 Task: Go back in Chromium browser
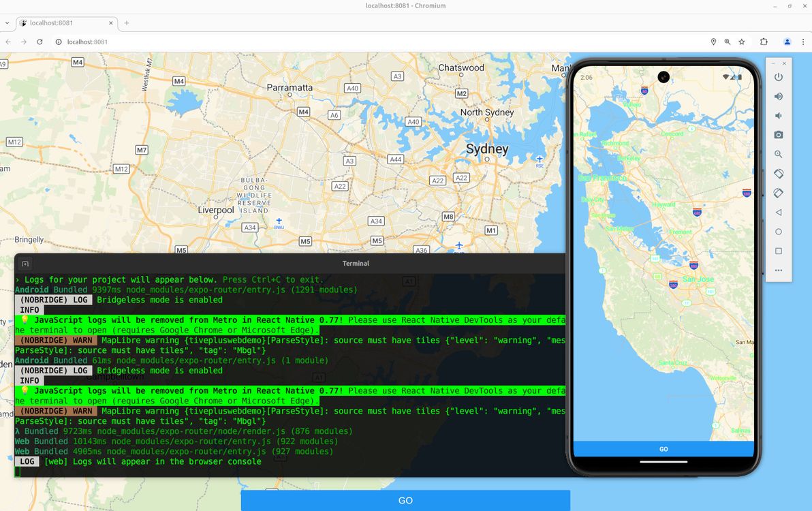(x=8, y=42)
